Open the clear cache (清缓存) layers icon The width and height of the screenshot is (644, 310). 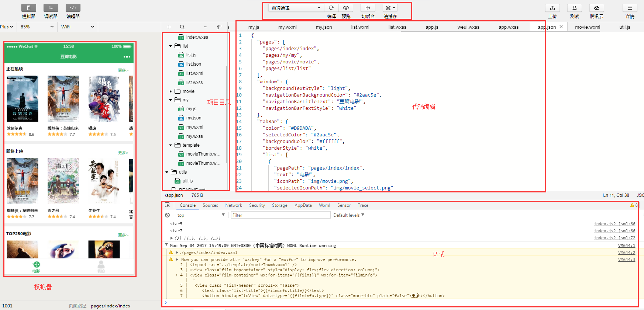pos(390,8)
